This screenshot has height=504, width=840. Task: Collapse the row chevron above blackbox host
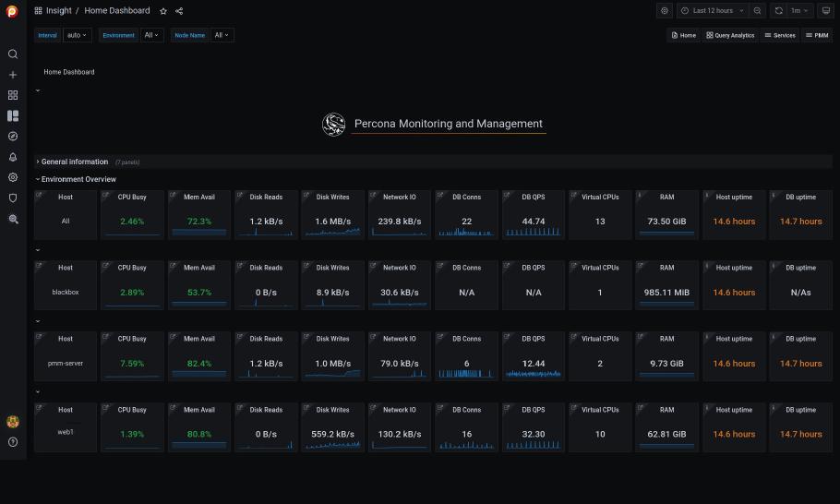(x=38, y=250)
